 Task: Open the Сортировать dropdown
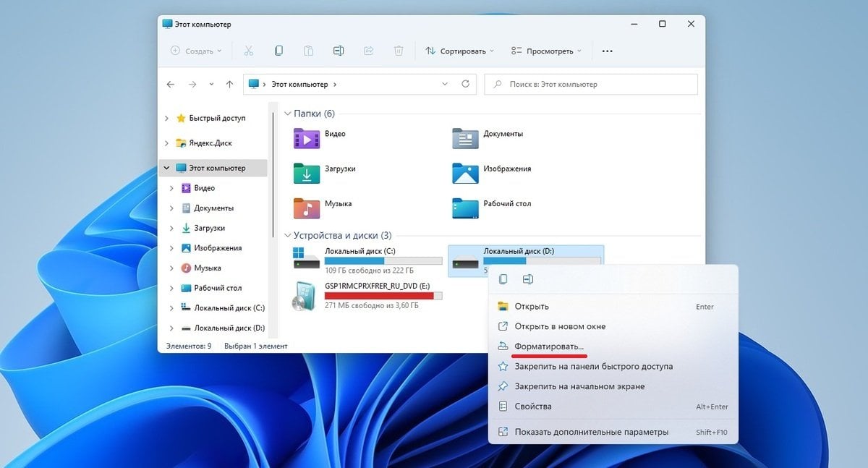click(460, 51)
